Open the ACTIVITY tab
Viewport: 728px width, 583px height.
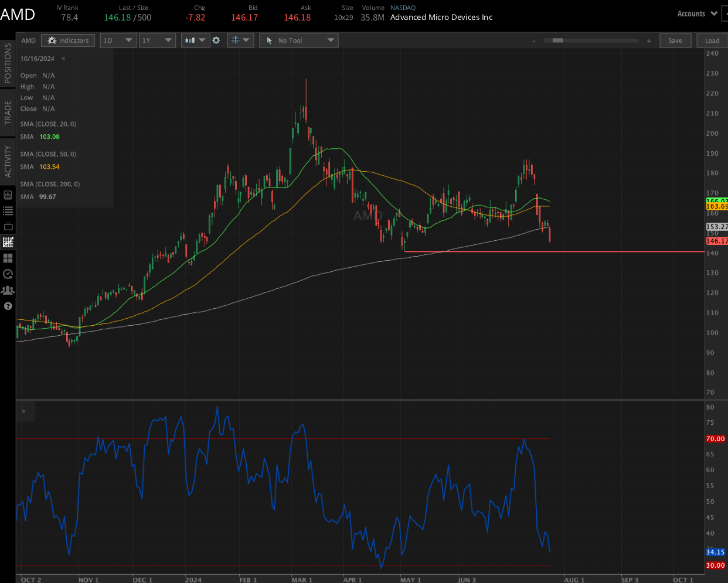click(x=7, y=157)
